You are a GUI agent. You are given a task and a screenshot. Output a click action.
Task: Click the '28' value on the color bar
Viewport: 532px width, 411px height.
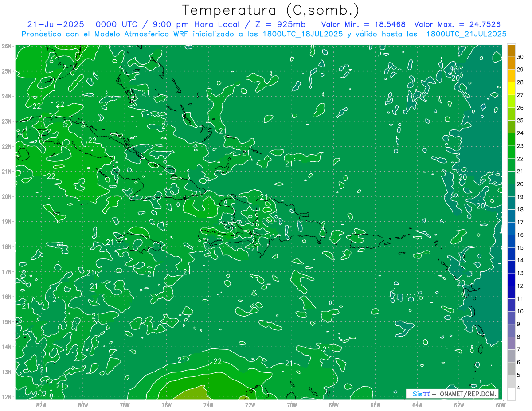520,82
